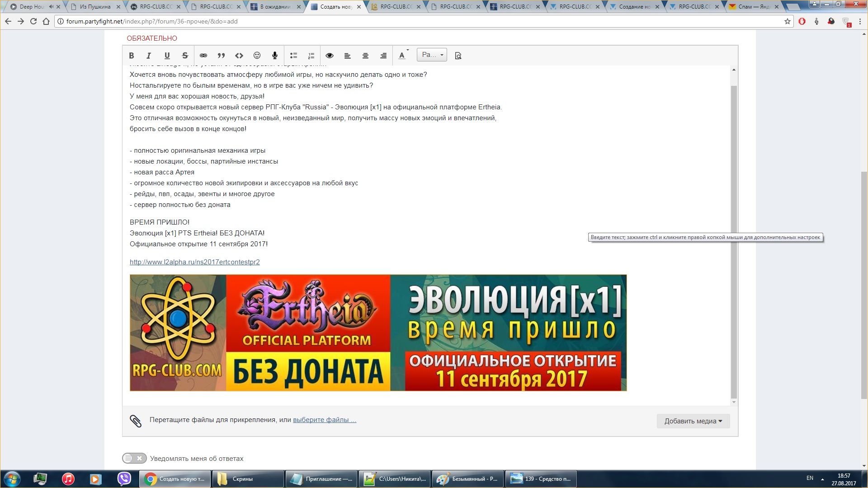Viewport: 868px width, 488px height.
Task: Click the line 'ВРЕМЯ ПРИШЛО!' in the editor
Action: point(160,222)
